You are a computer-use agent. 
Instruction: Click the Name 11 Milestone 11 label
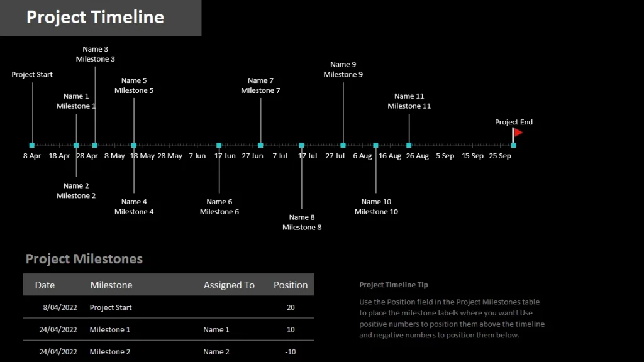(409, 101)
